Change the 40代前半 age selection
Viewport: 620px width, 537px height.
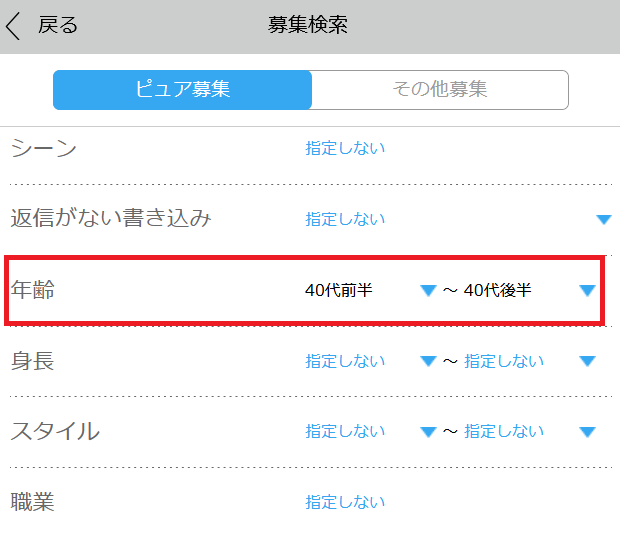(x=339, y=291)
